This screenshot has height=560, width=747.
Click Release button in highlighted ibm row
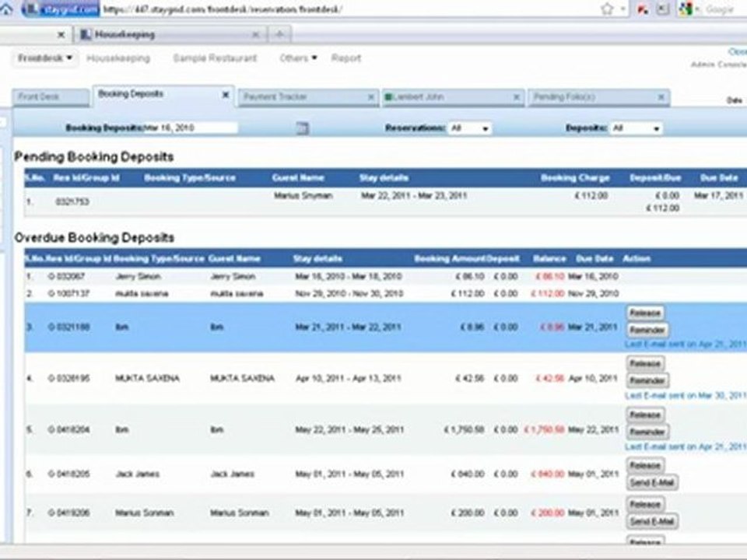[x=644, y=313]
